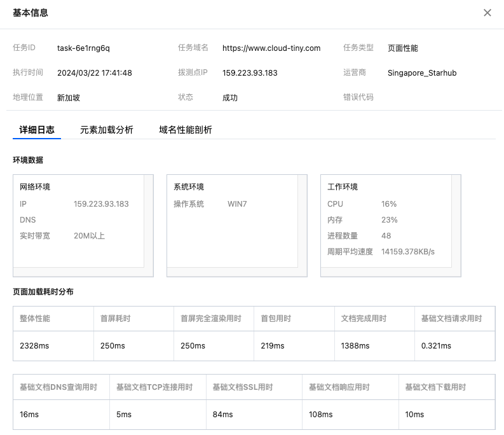Click the 首屏完全渲染用时 column header

[x=211, y=319]
